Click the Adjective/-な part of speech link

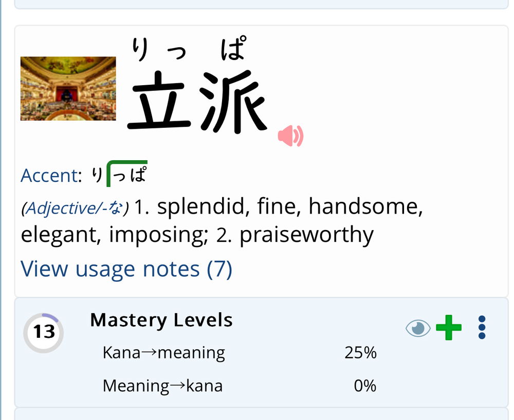point(75,208)
